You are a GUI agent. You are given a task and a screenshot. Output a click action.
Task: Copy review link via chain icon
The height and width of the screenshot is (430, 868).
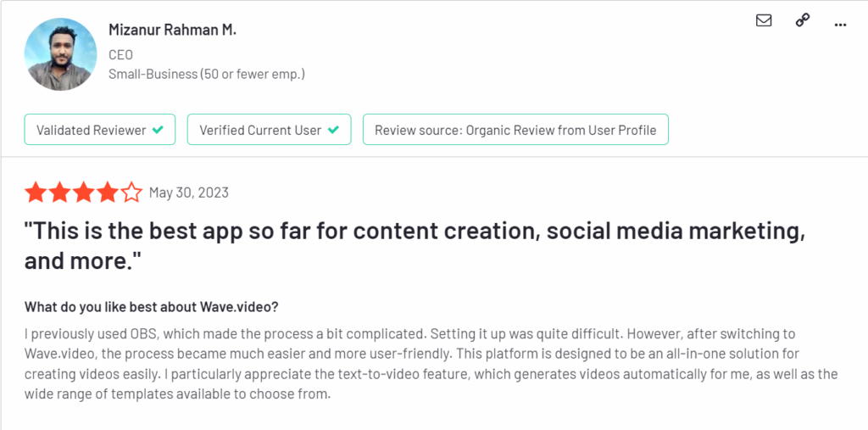click(802, 20)
